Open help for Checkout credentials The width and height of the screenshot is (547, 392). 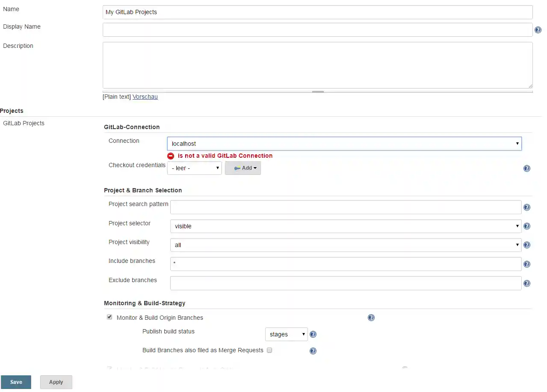tap(527, 168)
